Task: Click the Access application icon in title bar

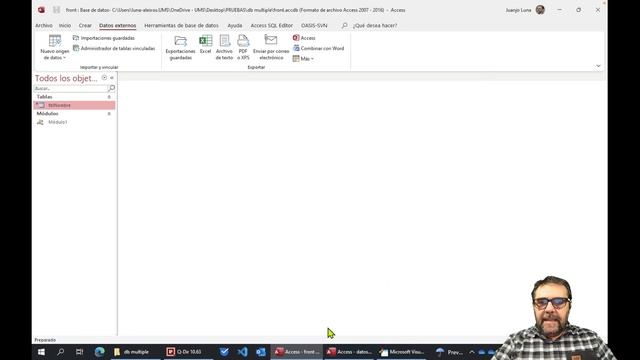Action: click(41, 10)
